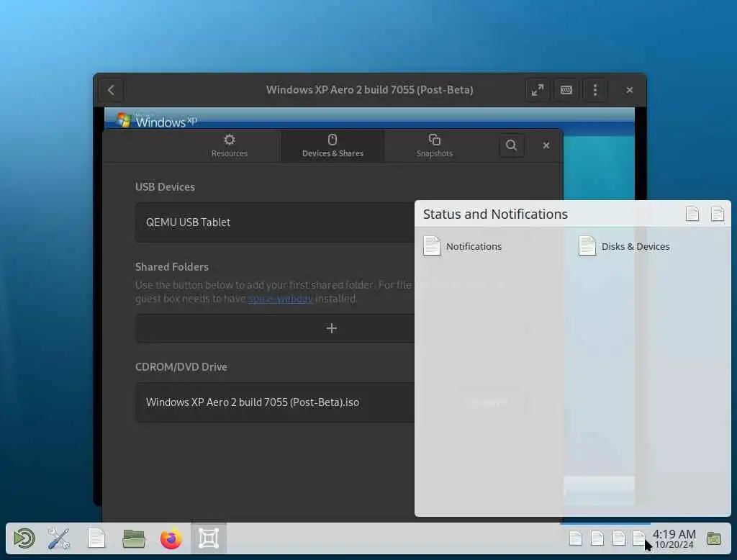The width and height of the screenshot is (737, 560).
Task: Click the Windows XP logo in guest display
Action: tap(156, 121)
